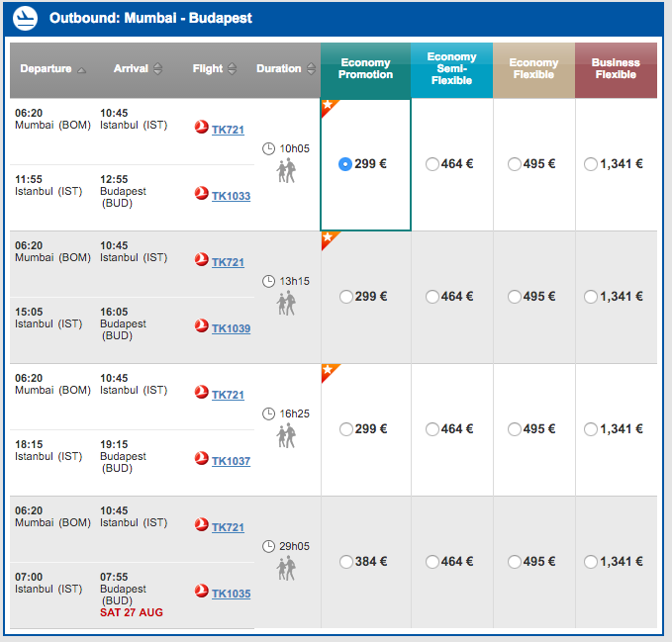Click the outbound airplane icon in the header
The width and height of the screenshot is (672, 642).
pyautogui.click(x=25, y=18)
